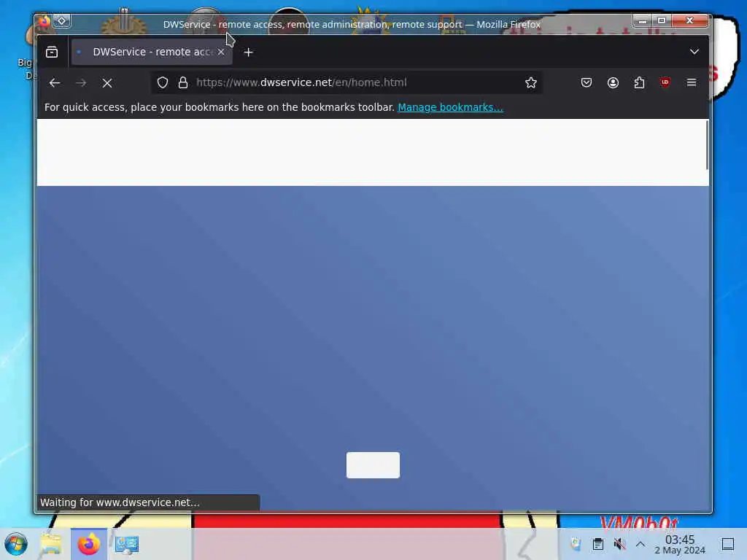
Task: Maximize the Firefox window
Action: click(x=662, y=20)
